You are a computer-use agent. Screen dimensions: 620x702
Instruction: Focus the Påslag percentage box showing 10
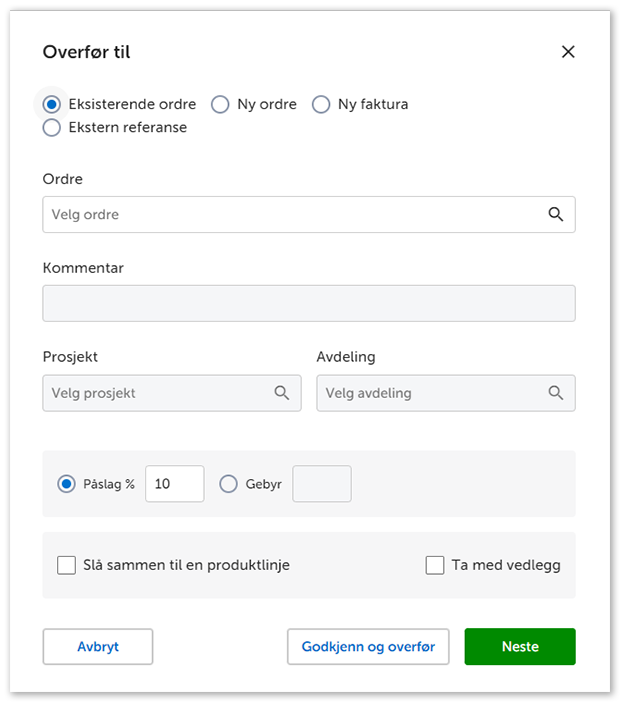click(x=174, y=484)
